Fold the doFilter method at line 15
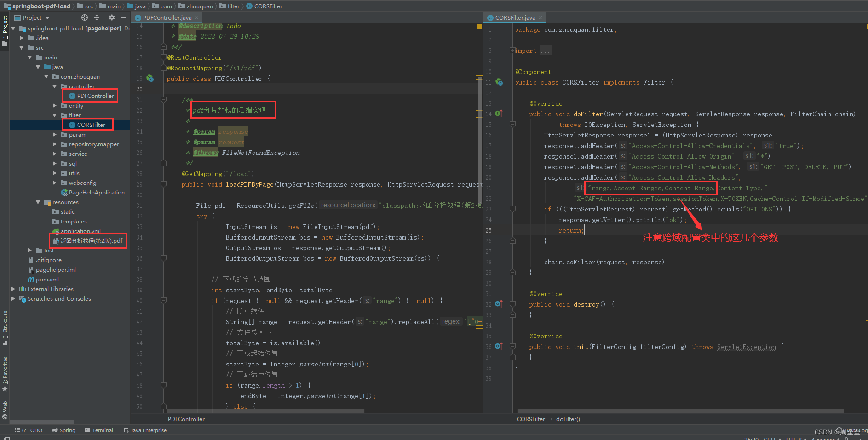 point(512,125)
